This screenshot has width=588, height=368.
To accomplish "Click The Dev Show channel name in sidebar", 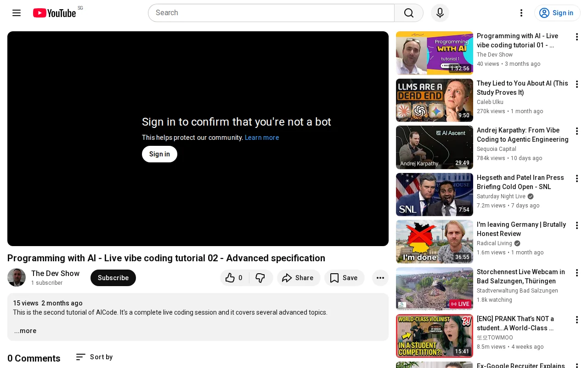I will 495,55.
